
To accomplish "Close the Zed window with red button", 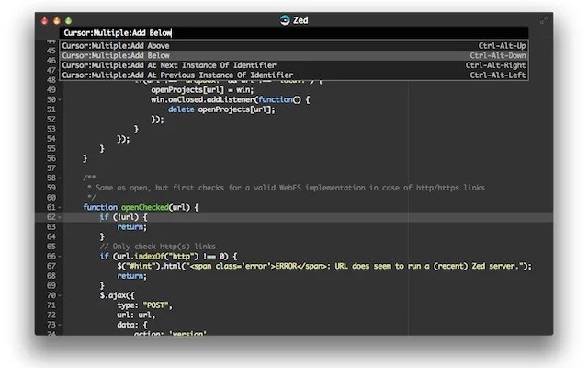I will tap(43, 18).
